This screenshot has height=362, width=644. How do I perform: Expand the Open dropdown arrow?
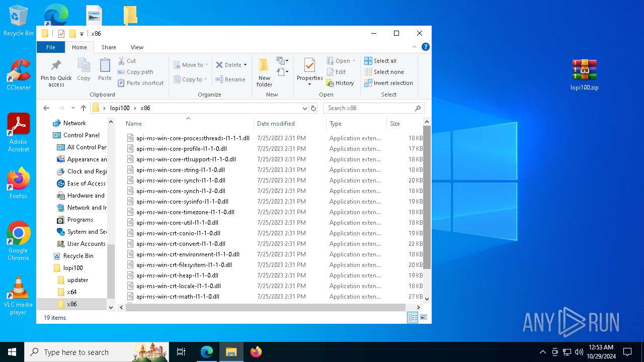coord(354,61)
